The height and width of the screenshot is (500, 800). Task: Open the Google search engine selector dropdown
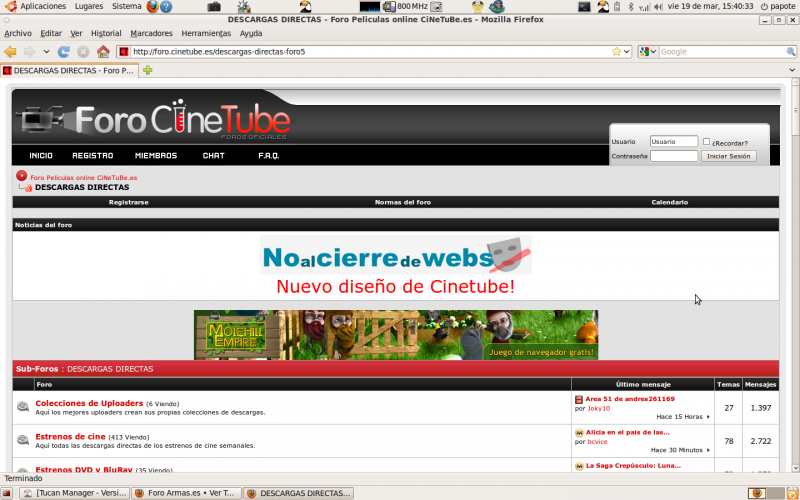click(648, 52)
